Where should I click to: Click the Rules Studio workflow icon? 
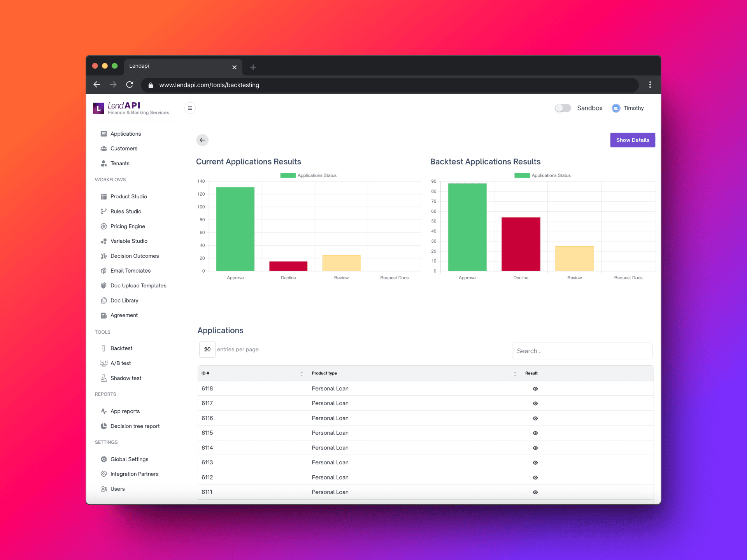click(103, 211)
